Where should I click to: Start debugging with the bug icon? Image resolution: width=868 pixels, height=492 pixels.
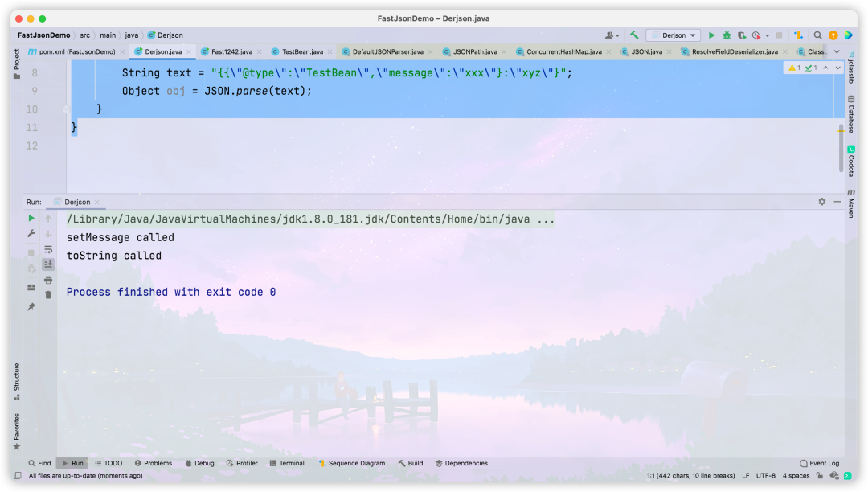coord(727,35)
